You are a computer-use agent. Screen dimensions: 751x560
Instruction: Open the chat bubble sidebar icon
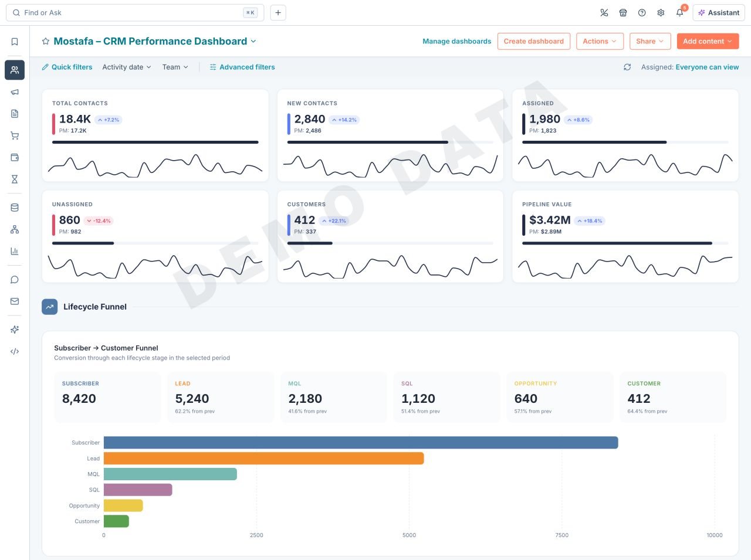pyautogui.click(x=15, y=280)
